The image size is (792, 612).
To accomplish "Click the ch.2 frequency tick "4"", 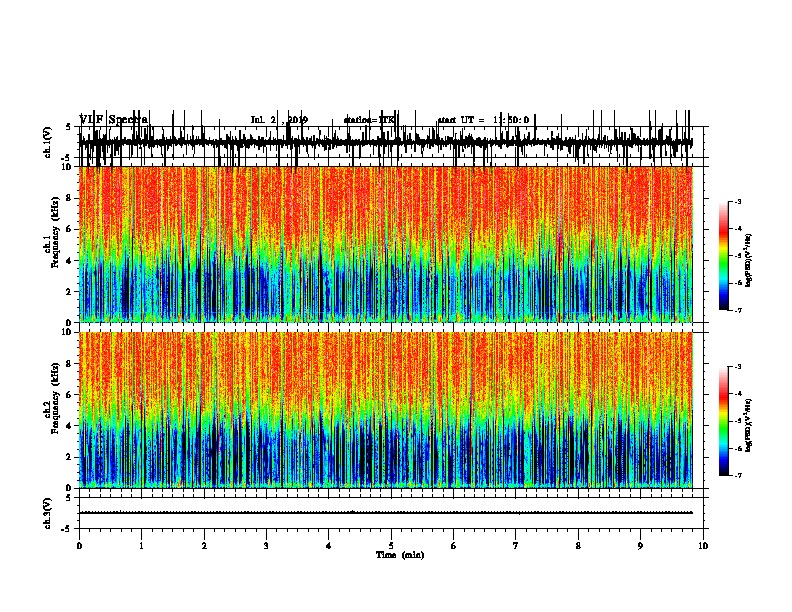I will pos(70,426).
